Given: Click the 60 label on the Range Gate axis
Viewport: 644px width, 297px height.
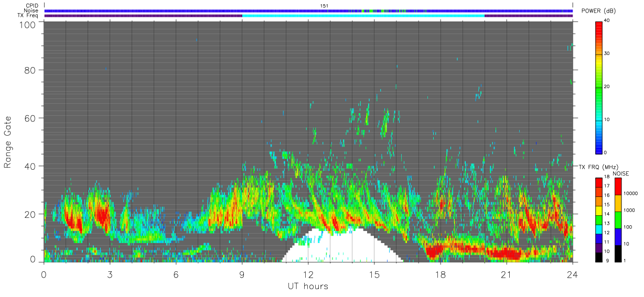Looking at the screenshot, I should [x=30, y=118].
